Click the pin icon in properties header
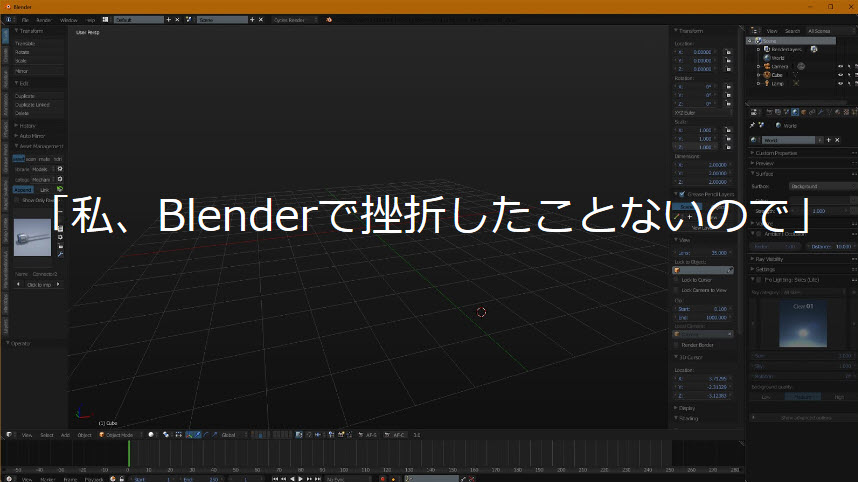Screen dimensions: 858x482 [x=752, y=125]
